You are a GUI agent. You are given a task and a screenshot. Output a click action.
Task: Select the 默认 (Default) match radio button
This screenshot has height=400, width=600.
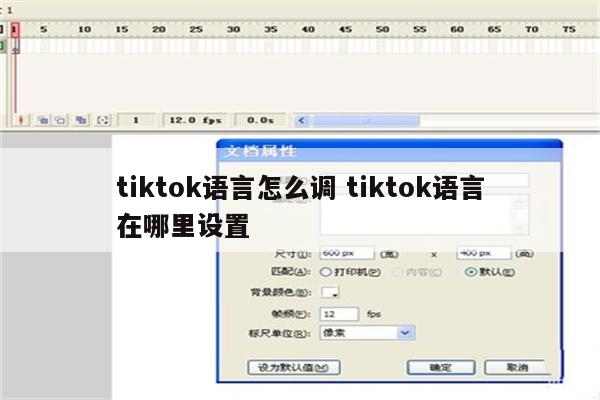tap(471, 272)
